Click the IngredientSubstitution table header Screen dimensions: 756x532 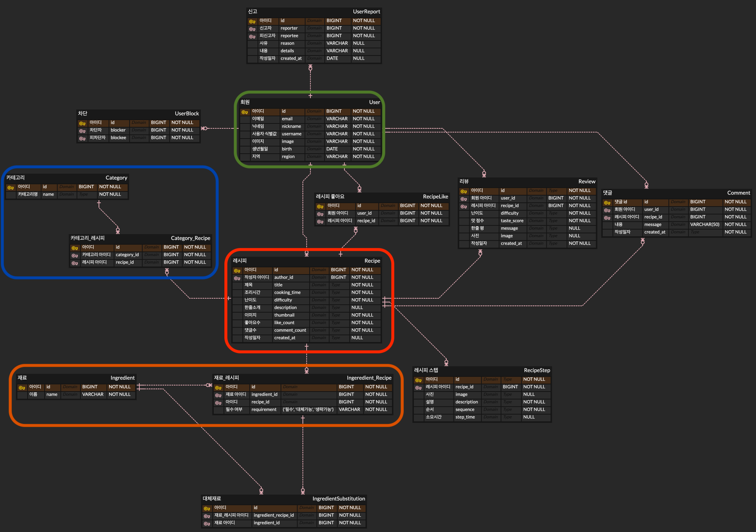point(338,499)
